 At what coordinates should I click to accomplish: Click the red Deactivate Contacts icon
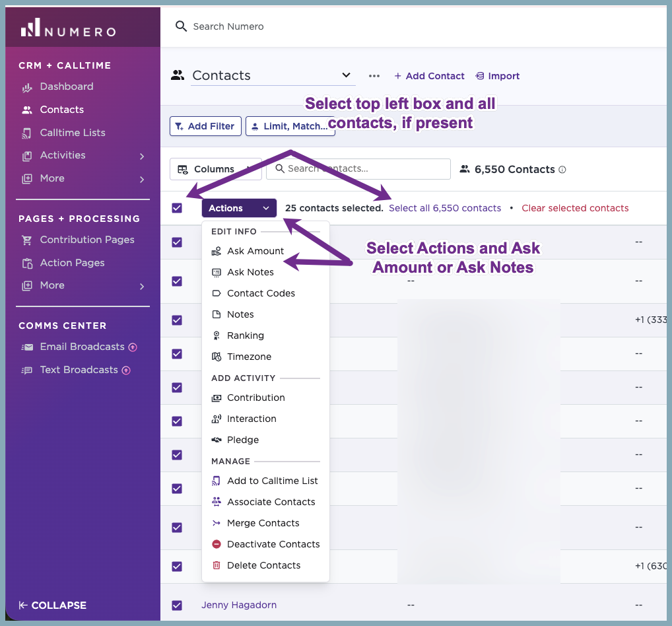coord(217,544)
